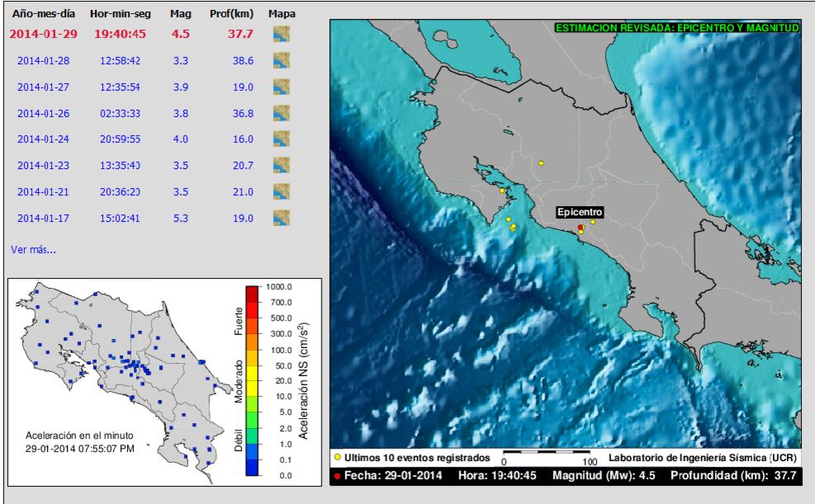The height and width of the screenshot is (504, 815).
Task: Click map icon in 2014-01-23 row
Action: pyautogui.click(x=282, y=165)
